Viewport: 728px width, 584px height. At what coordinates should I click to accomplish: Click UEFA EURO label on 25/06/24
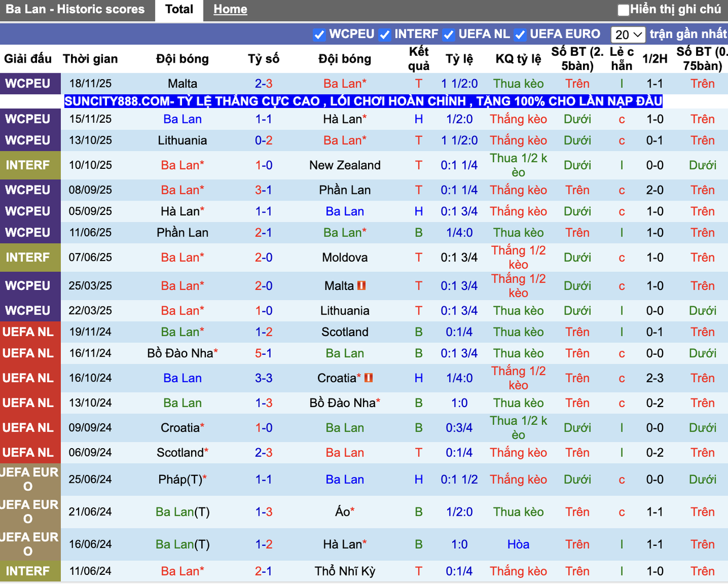30,479
